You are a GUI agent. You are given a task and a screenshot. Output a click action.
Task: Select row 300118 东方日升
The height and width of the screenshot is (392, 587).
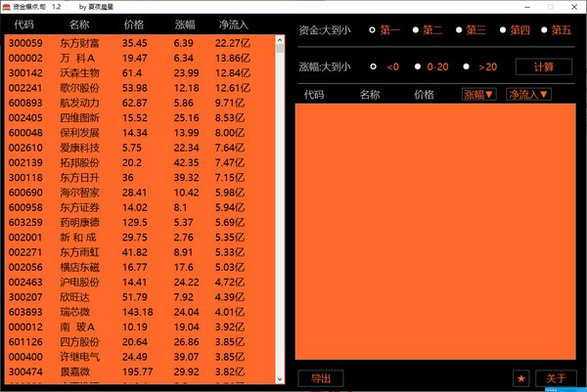[140, 178]
